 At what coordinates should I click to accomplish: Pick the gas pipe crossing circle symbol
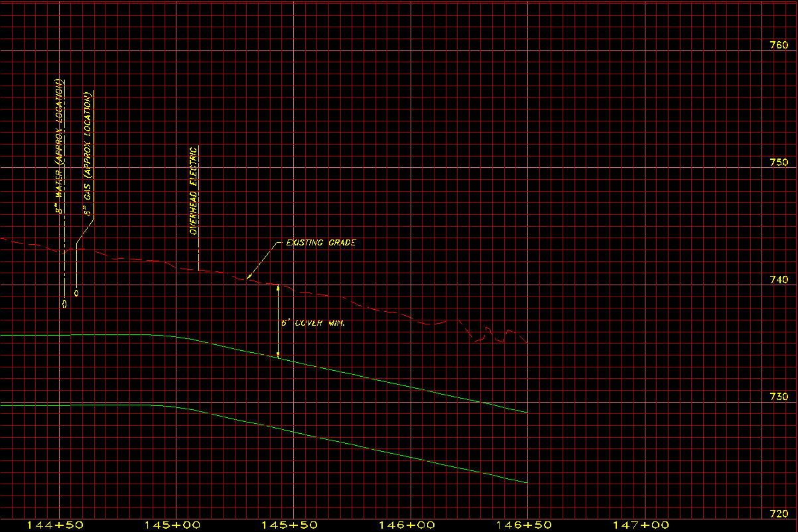click(x=76, y=293)
